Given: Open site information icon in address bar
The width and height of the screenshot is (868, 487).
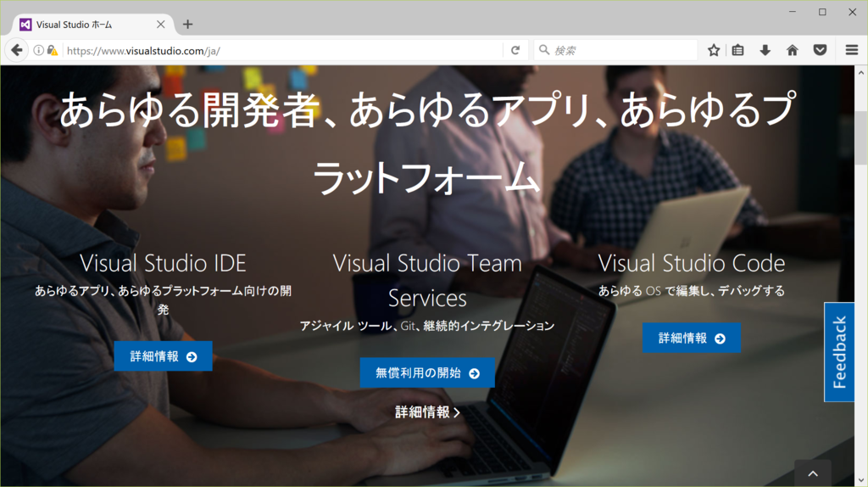Looking at the screenshot, I should 38,50.
